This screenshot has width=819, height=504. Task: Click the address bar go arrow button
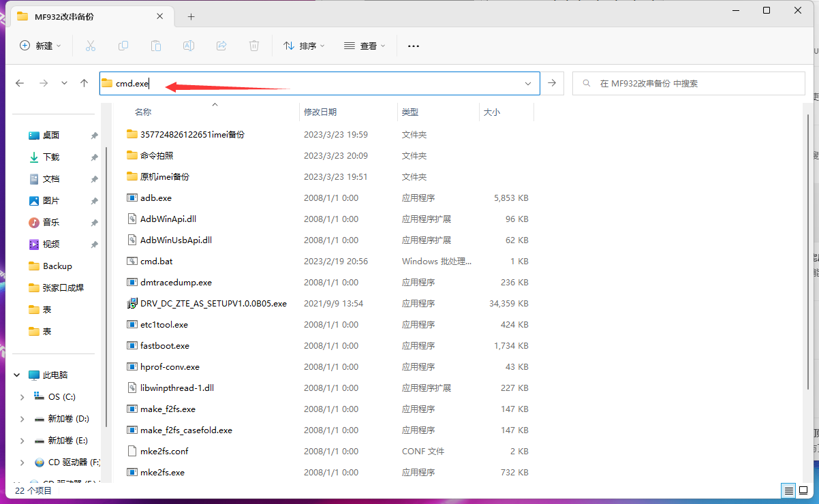(552, 83)
